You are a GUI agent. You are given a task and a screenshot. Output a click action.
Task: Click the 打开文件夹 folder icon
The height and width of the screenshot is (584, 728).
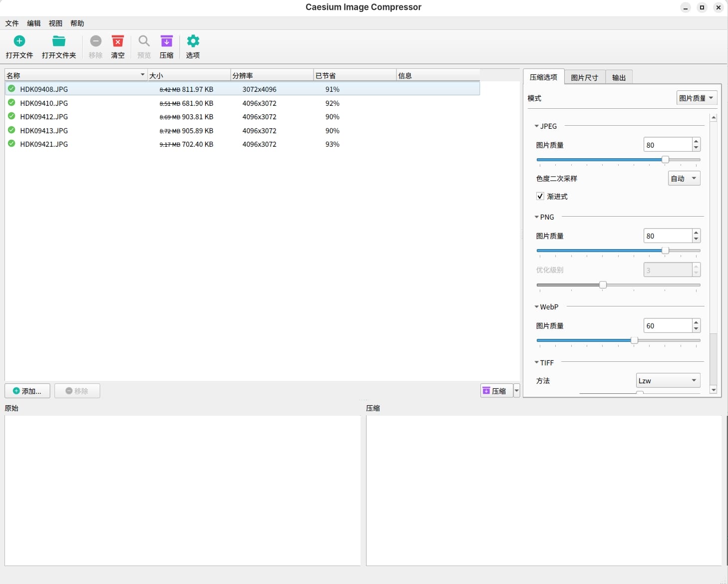pyautogui.click(x=59, y=41)
